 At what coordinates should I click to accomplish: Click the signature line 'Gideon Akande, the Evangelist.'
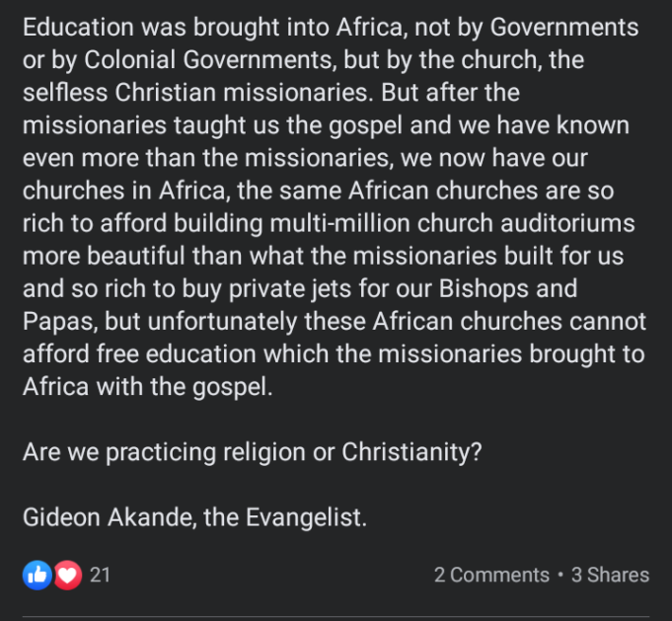tap(194, 516)
